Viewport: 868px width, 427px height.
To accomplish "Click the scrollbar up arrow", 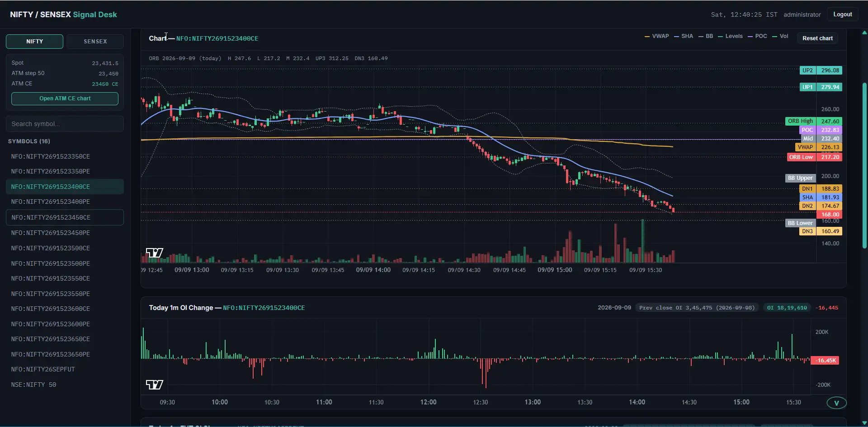I will [x=864, y=33].
